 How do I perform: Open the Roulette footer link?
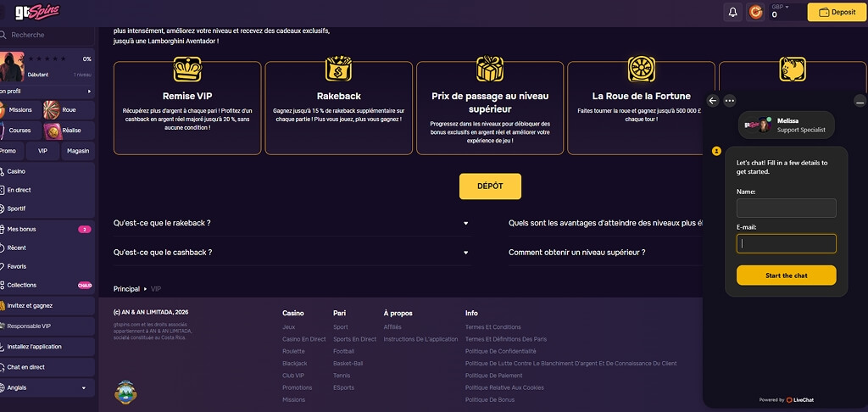point(293,352)
